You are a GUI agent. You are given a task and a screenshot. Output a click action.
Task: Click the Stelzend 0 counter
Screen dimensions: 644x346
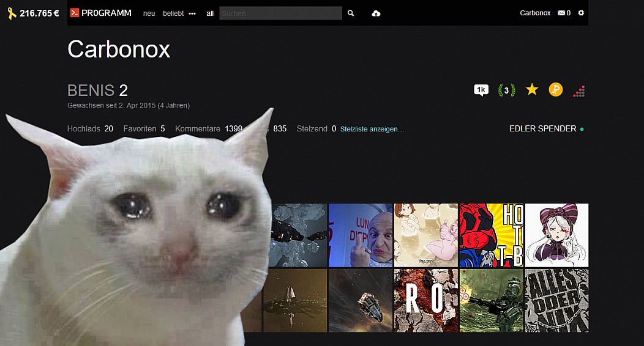click(x=316, y=129)
